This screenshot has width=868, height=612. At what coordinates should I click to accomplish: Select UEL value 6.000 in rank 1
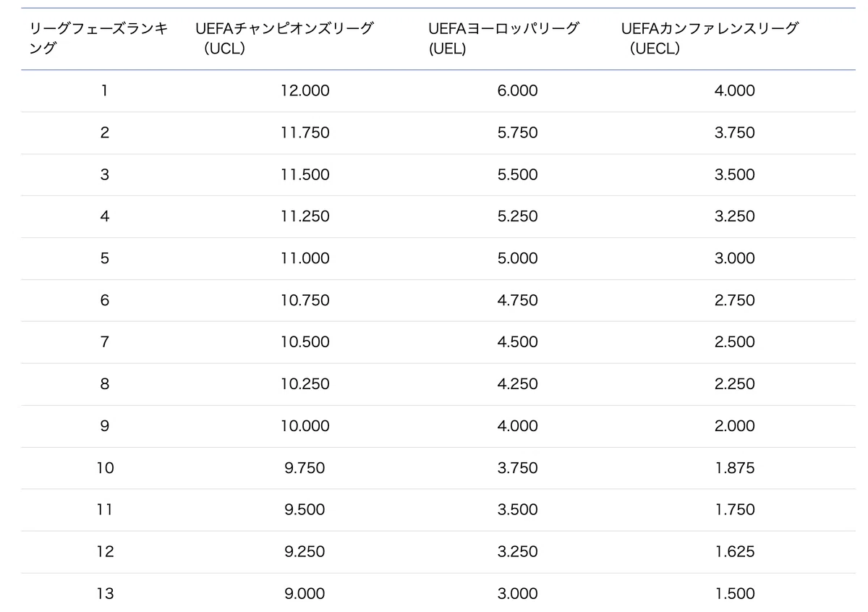pyautogui.click(x=518, y=91)
